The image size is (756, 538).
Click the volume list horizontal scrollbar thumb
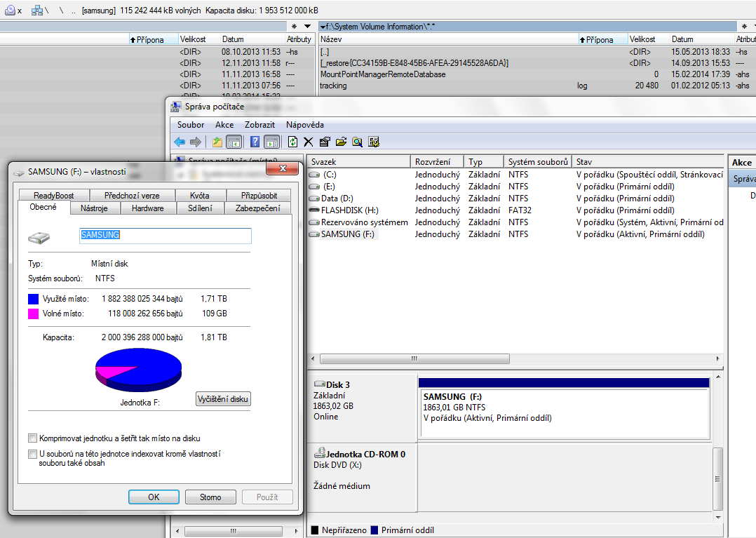pyautogui.click(x=414, y=358)
